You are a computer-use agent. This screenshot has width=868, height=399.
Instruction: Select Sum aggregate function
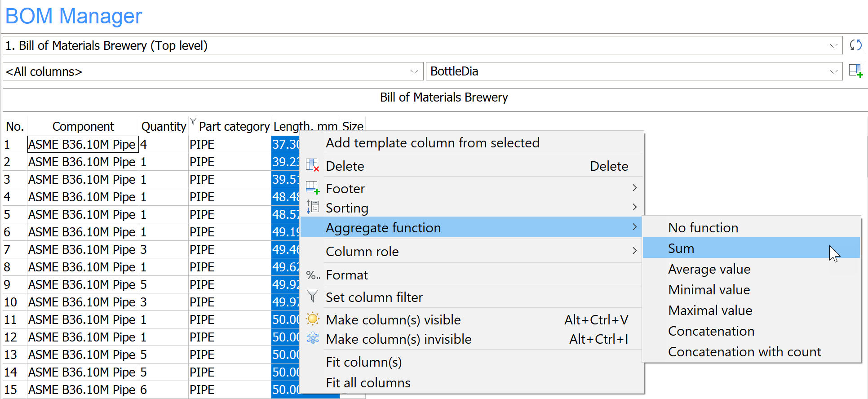click(681, 248)
